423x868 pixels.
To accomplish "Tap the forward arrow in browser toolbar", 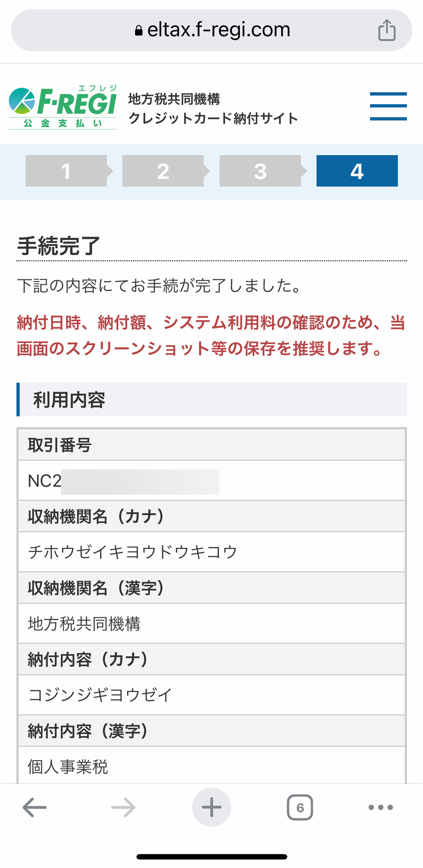I will 123,807.
